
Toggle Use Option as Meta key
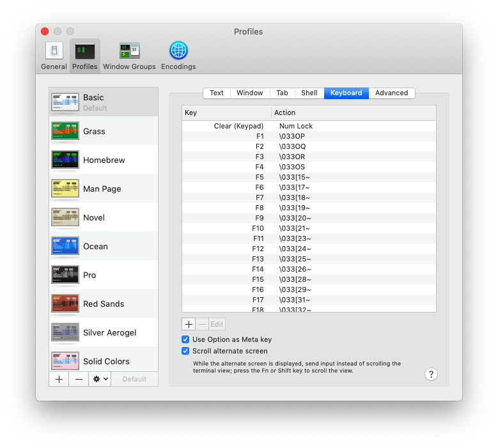pyautogui.click(x=185, y=339)
